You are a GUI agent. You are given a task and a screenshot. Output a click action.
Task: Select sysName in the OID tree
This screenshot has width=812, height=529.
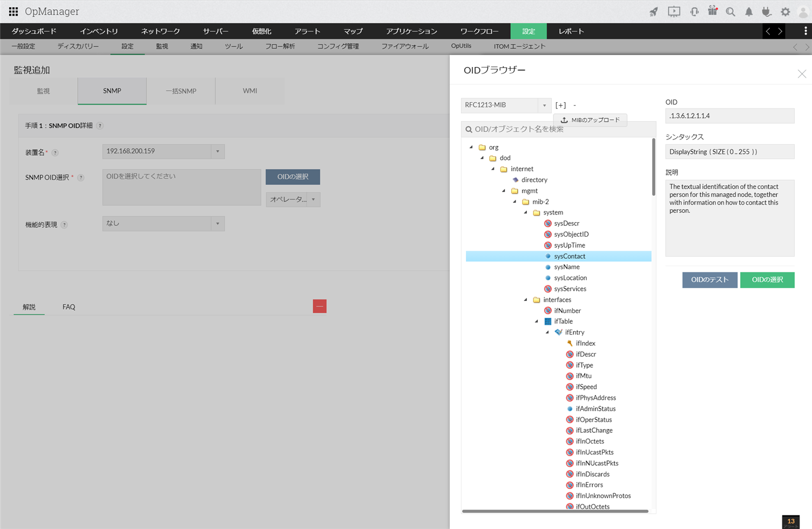(x=567, y=267)
